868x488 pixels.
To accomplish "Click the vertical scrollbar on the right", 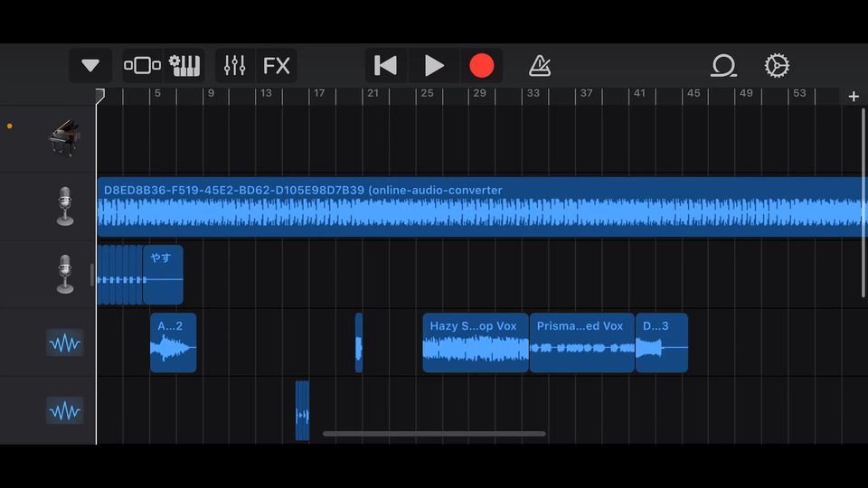I will pyautogui.click(x=863, y=203).
